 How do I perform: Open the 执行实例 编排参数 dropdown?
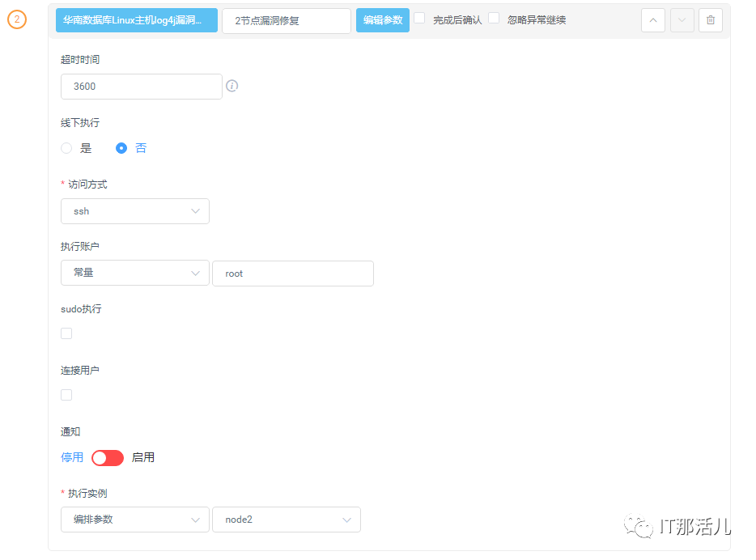tap(135, 520)
